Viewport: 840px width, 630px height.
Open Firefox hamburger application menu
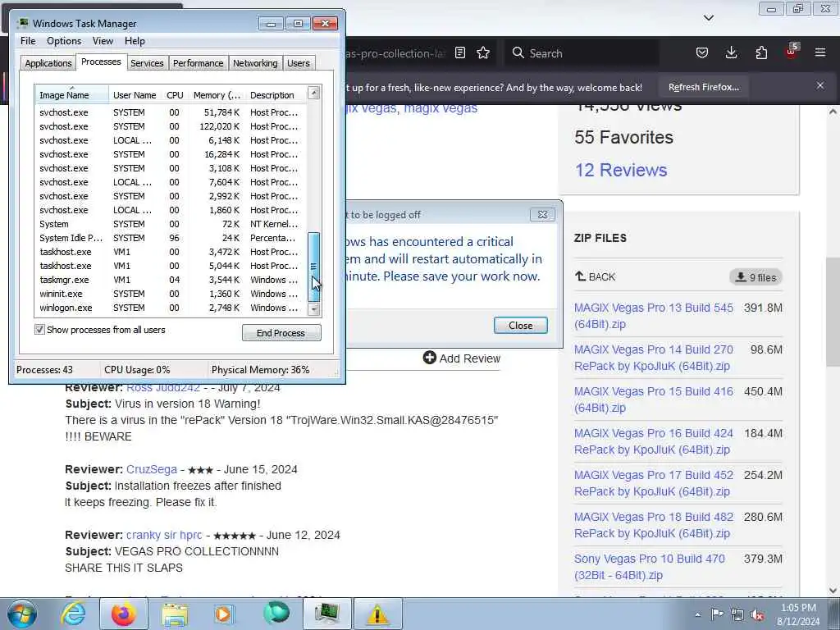[x=820, y=52]
